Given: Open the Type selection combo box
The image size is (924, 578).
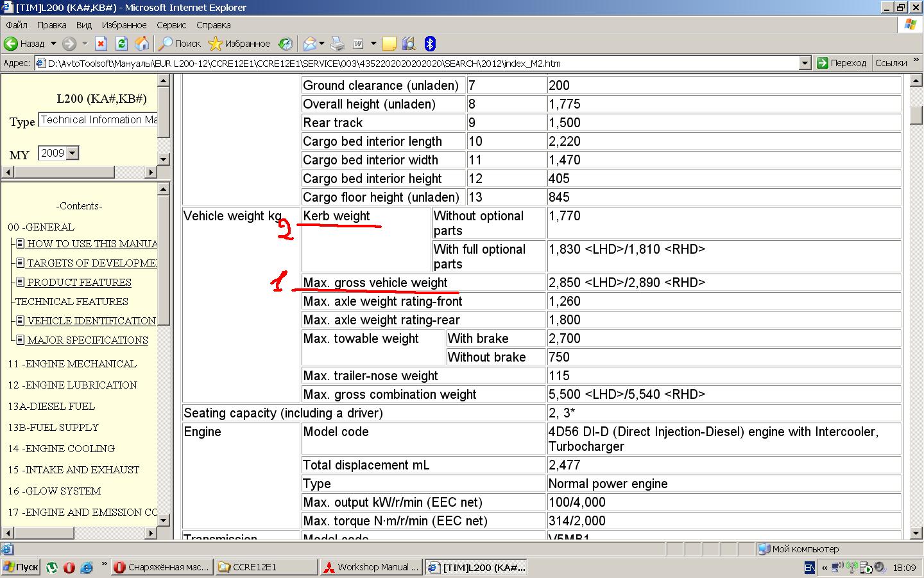Looking at the screenshot, I should point(98,120).
